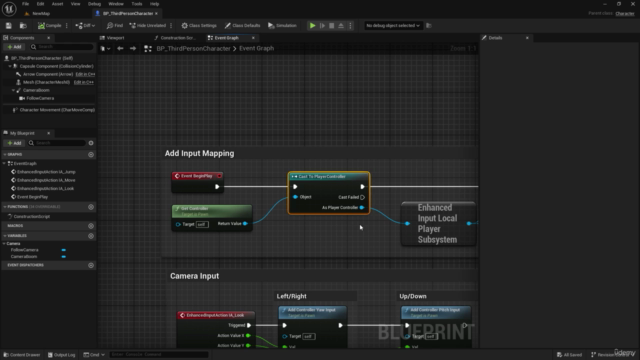Play the level in editor
The height and width of the screenshot is (360, 640).
click(312, 26)
